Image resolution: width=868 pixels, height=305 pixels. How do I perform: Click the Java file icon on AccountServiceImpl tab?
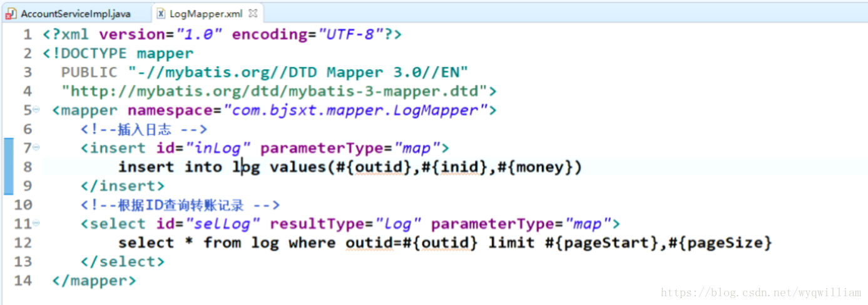(11, 13)
